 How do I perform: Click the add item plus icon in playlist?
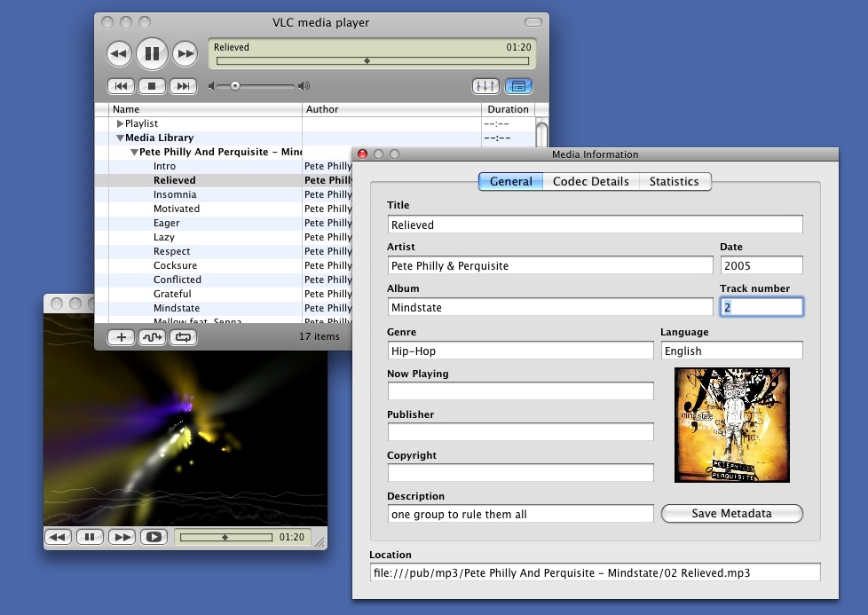click(x=121, y=337)
